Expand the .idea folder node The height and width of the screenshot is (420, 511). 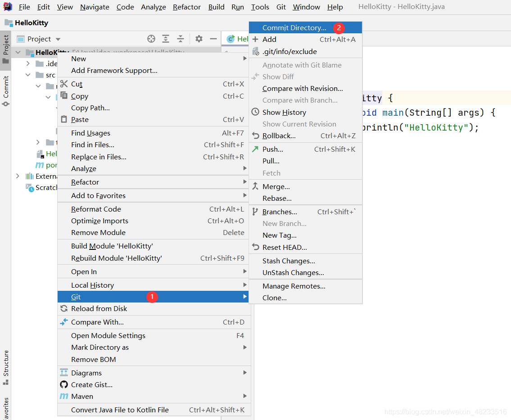click(28, 63)
